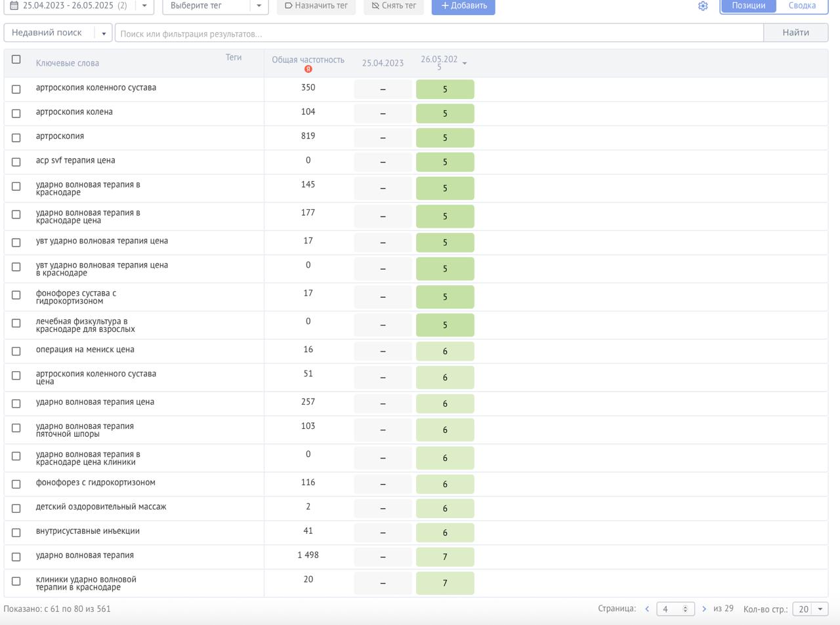
Task: Check the box for артроскопия коленного сустава
Action: 16,89
